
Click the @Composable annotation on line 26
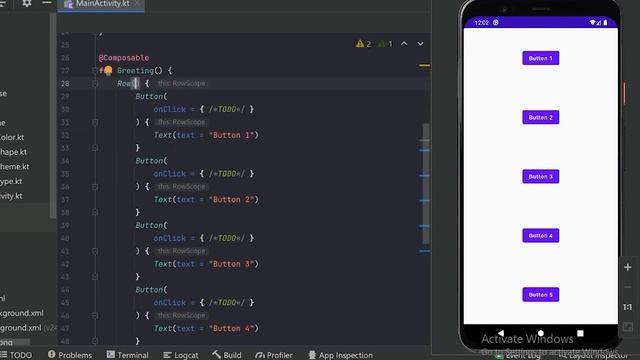tap(124, 58)
